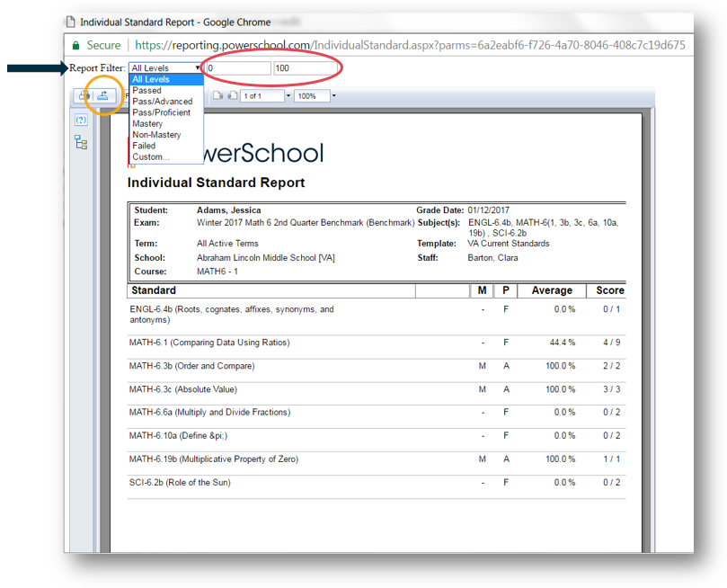Screen dimensions: 727x588
Task: Click the Average column header
Action: click(552, 290)
